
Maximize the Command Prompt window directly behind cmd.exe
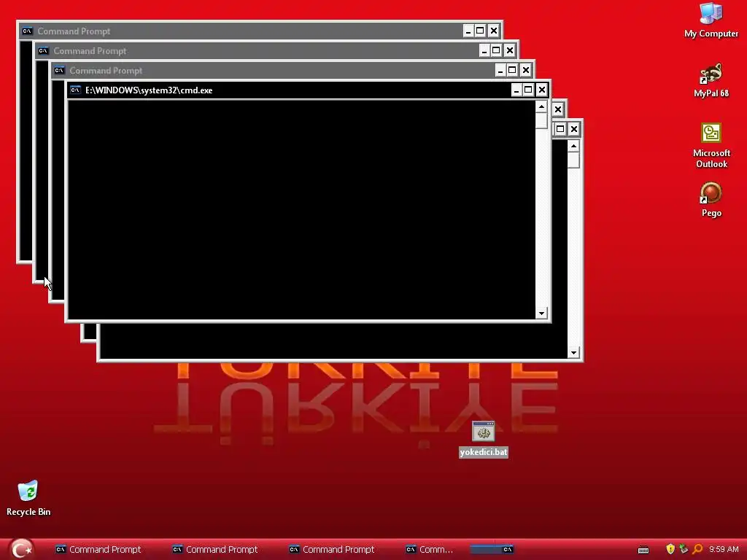[512, 71]
